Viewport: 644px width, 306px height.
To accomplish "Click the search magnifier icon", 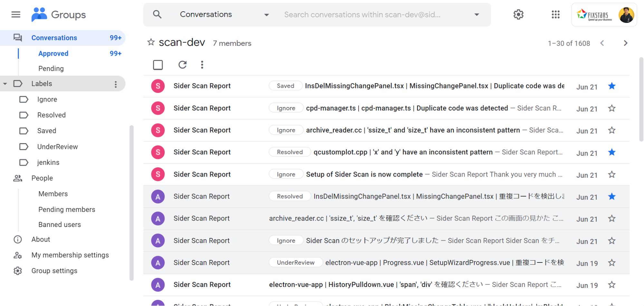I will (x=157, y=15).
